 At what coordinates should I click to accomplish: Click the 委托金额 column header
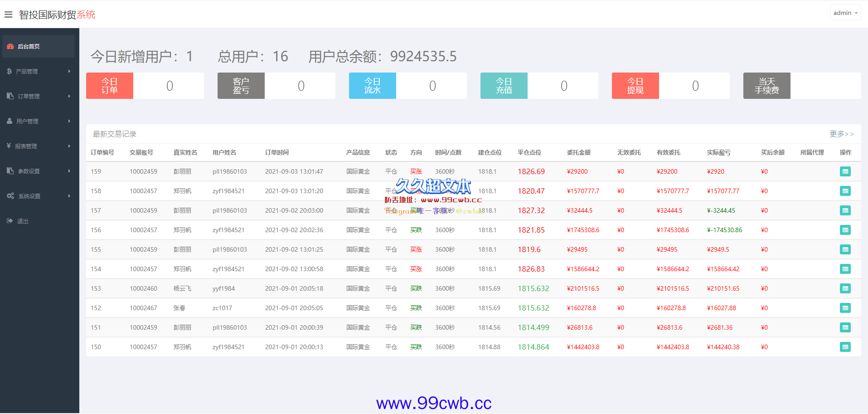coord(579,152)
